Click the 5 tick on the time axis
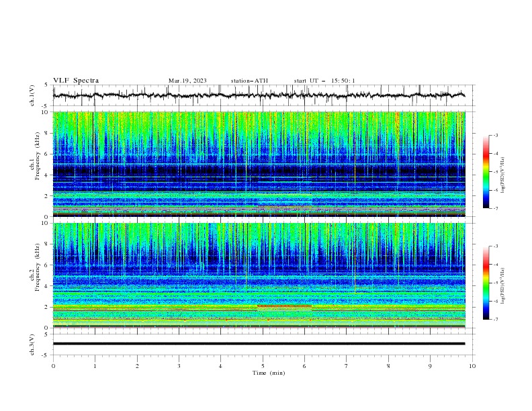Viewport: 532px width, 411px height. click(263, 366)
